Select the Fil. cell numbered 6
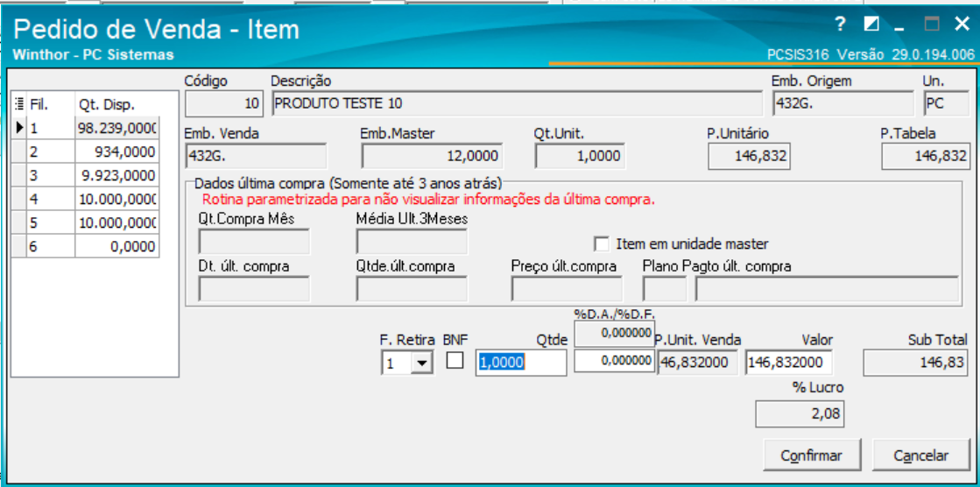 [51, 246]
